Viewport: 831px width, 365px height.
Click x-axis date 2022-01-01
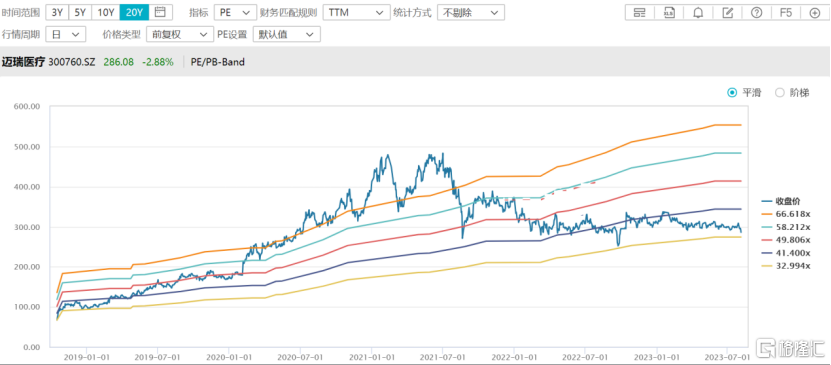click(514, 358)
